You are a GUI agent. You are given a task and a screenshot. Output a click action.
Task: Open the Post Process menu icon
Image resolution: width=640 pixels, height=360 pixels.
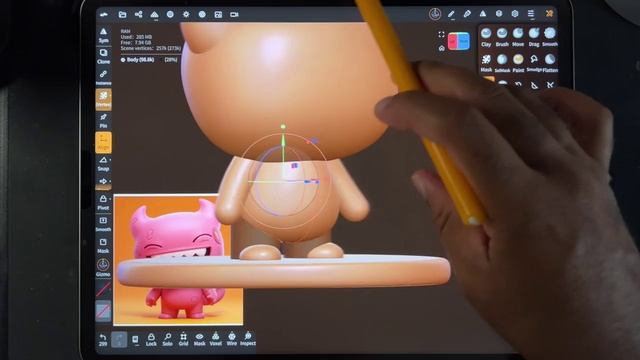coord(202,15)
